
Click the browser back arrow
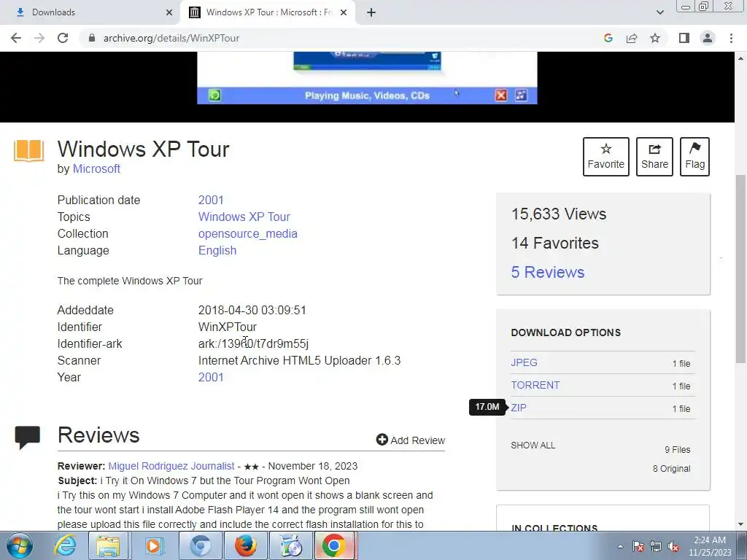(16, 38)
